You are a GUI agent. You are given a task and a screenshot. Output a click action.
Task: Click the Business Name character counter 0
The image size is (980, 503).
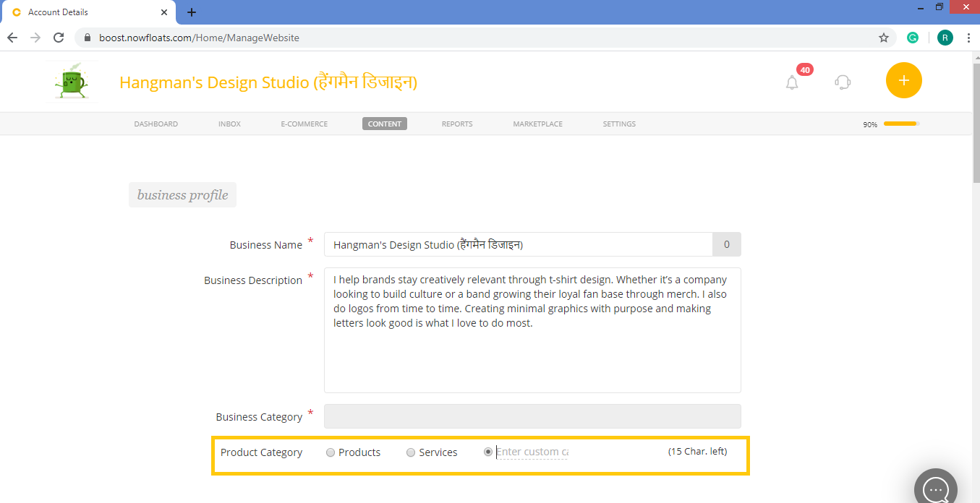pyautogui.click(x=727, y=244)
